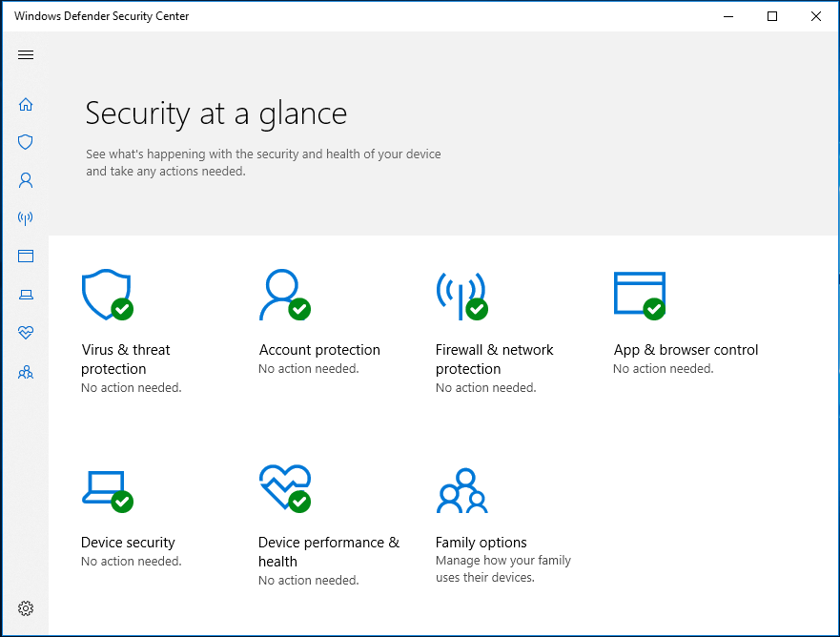Click the large Firewall antenna icon
The width and height of the screenshot is (840, 637).
[x=461, y=296]
